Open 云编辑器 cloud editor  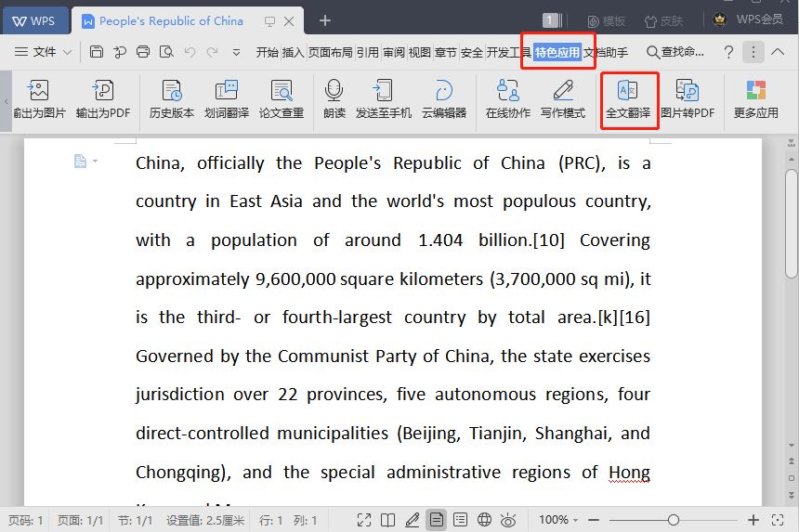[444, 99]
